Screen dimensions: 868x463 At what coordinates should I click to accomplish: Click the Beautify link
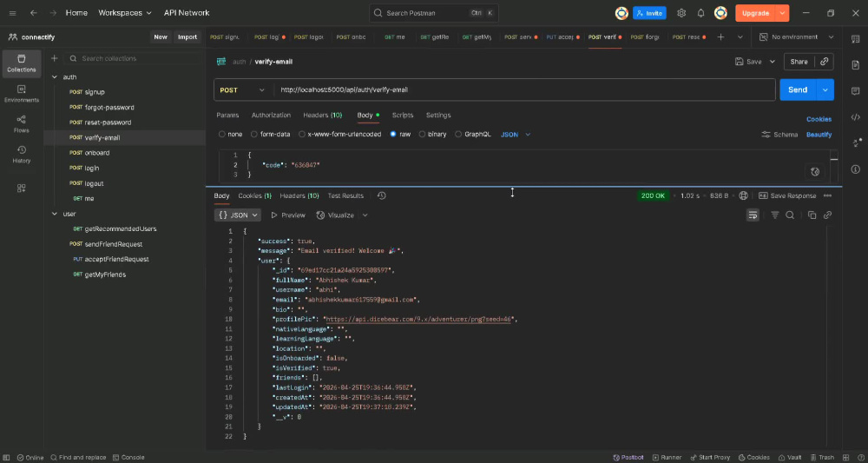point(819,135)
